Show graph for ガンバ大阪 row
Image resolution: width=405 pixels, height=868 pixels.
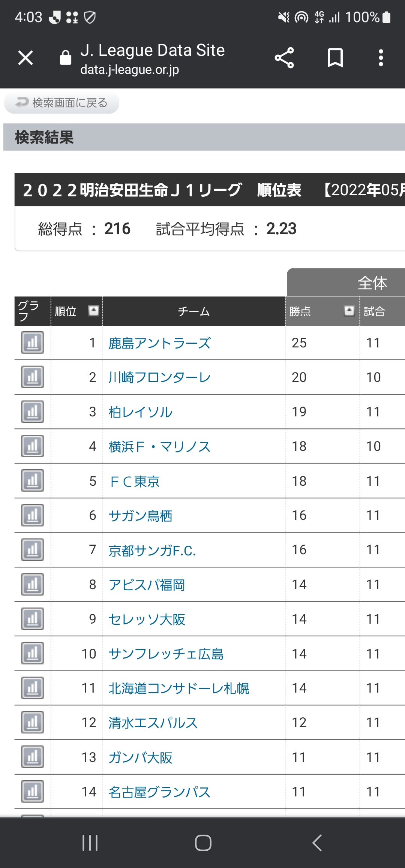click(33, 757)
